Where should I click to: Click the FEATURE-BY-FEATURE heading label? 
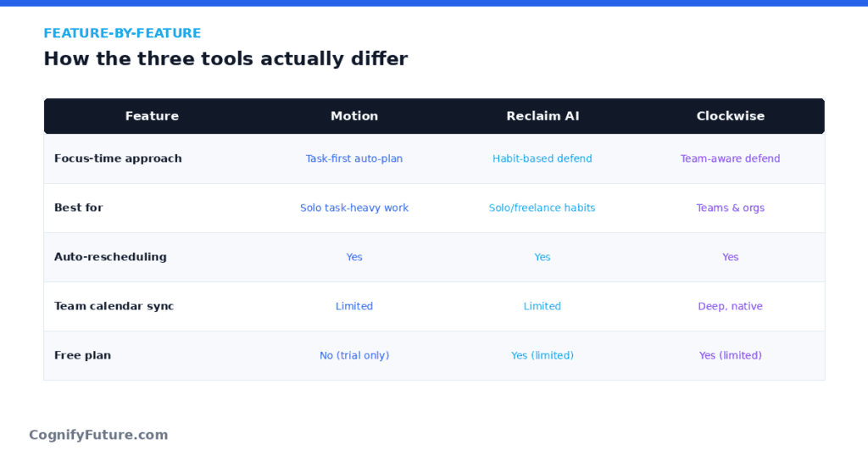(x=122, y=33)
